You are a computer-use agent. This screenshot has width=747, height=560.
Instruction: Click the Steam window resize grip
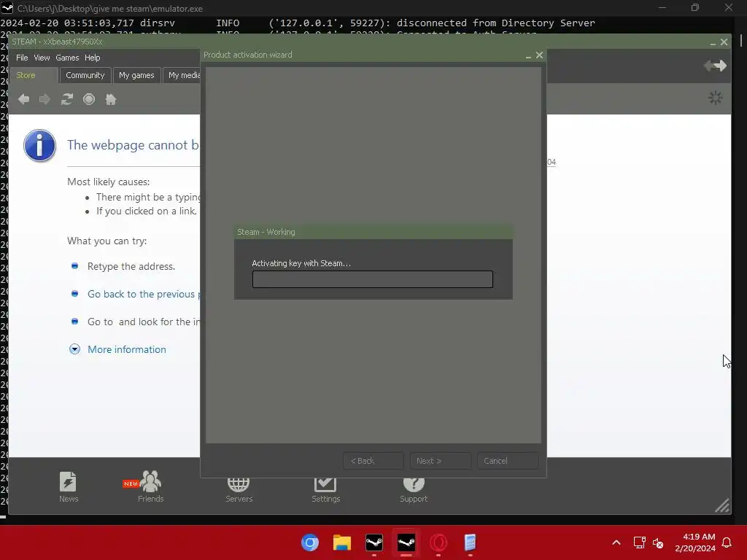(x=722, y=506)
